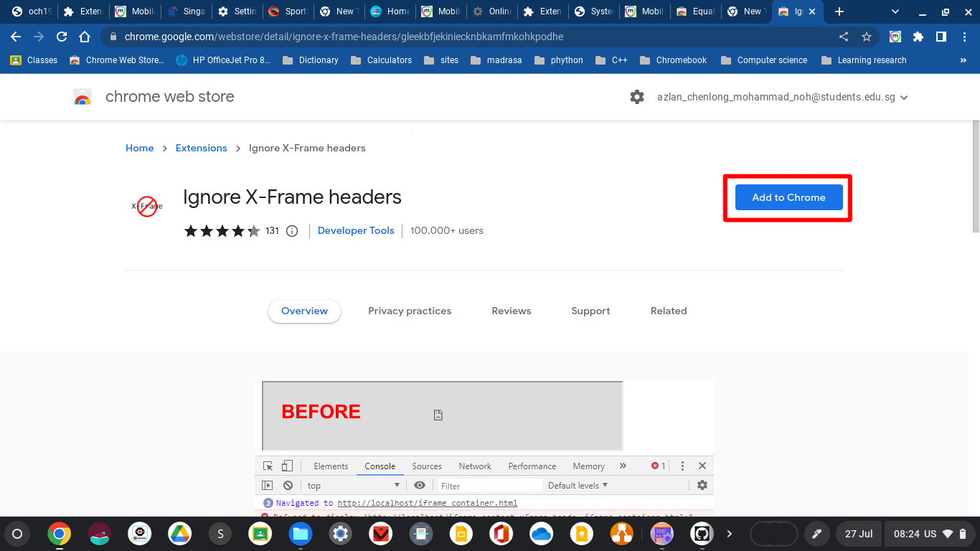Open the Dictionary bookmarks folder
The width and height of the screenshot is (980, 551).
tap(310, 60)
